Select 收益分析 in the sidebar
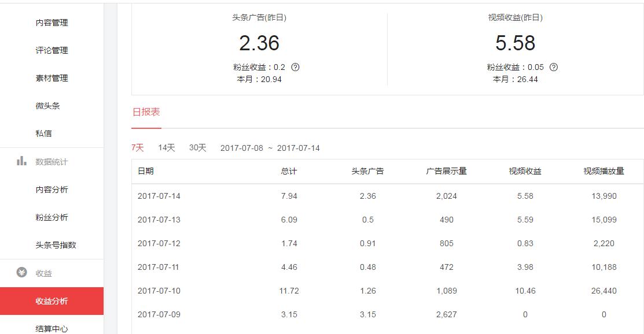This screenshot has width=644, height=334. [x=52, y=301]
